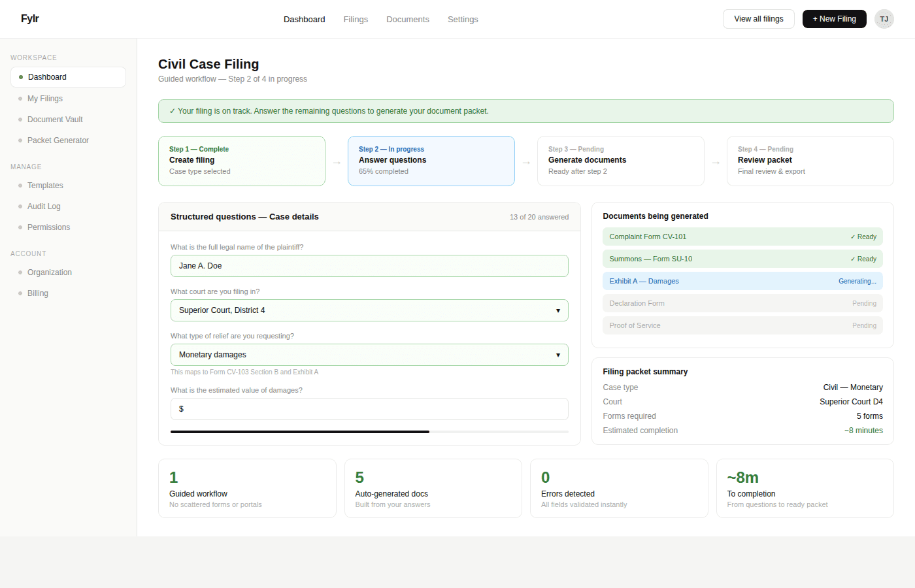
Task: Select the Step 2 Answer questions card
Action: coord(431,161)
